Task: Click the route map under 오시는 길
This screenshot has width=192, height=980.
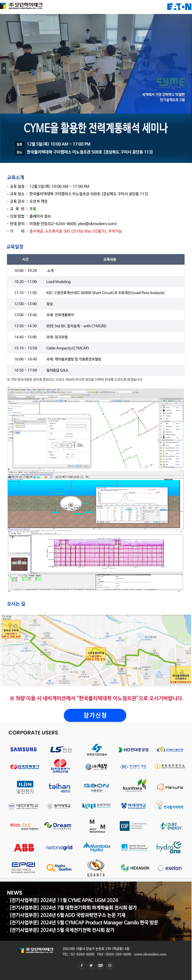Action: point(96,651)
